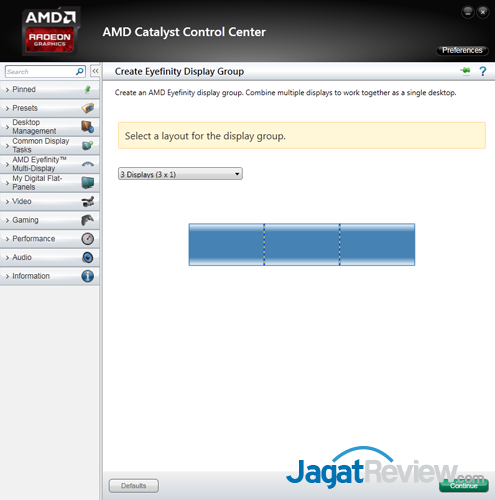Click the search magnifier icon
Viewport: 495px width, 500px height.
(x=80, y=71)
